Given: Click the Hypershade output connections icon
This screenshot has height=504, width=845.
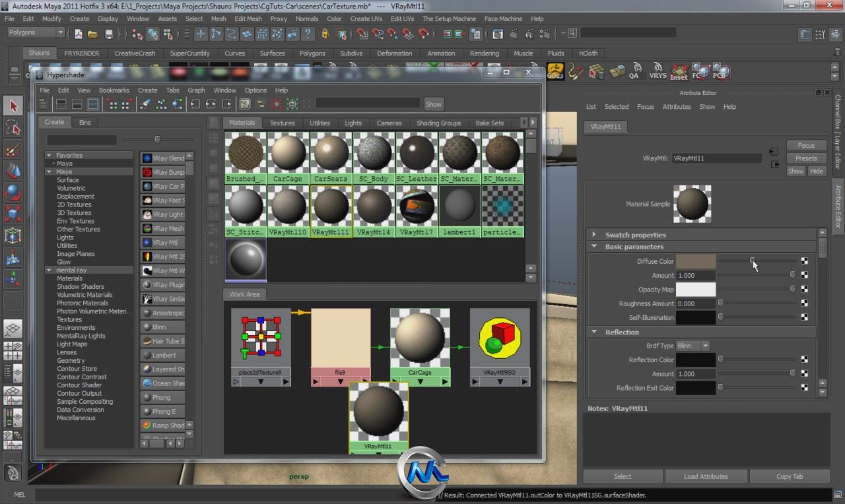Looking at the screenshot, I should (227, 104).
